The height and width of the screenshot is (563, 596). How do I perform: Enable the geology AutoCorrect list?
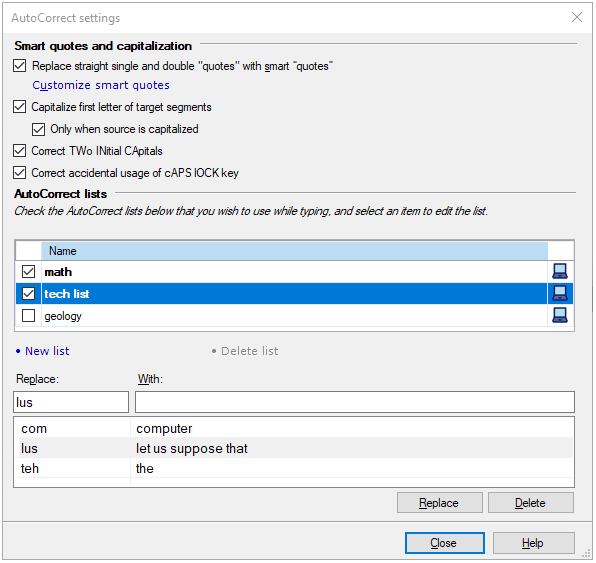pos(29,315)
